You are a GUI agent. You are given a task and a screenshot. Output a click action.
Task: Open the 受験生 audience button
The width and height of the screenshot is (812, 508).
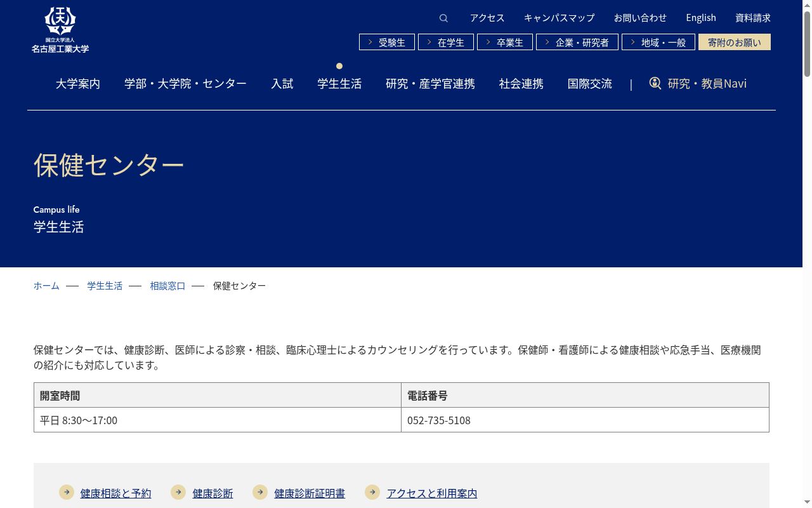(x=387, y=42)
